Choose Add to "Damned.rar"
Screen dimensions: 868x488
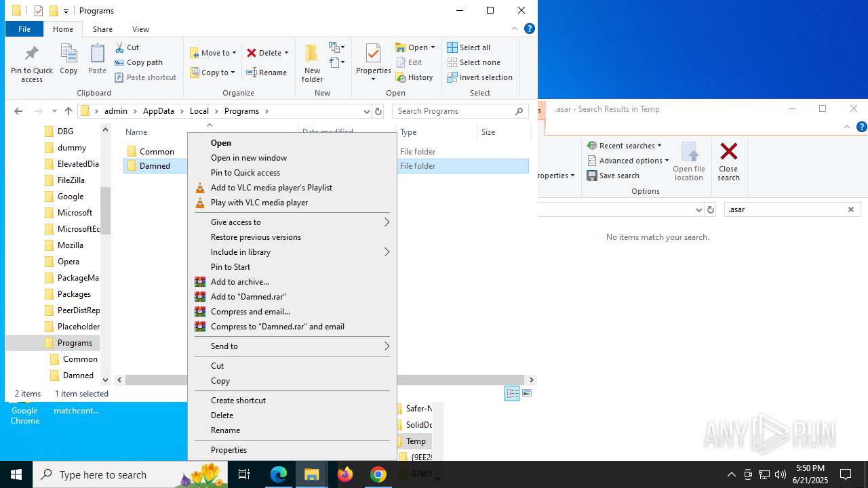(x=248, y=297)
